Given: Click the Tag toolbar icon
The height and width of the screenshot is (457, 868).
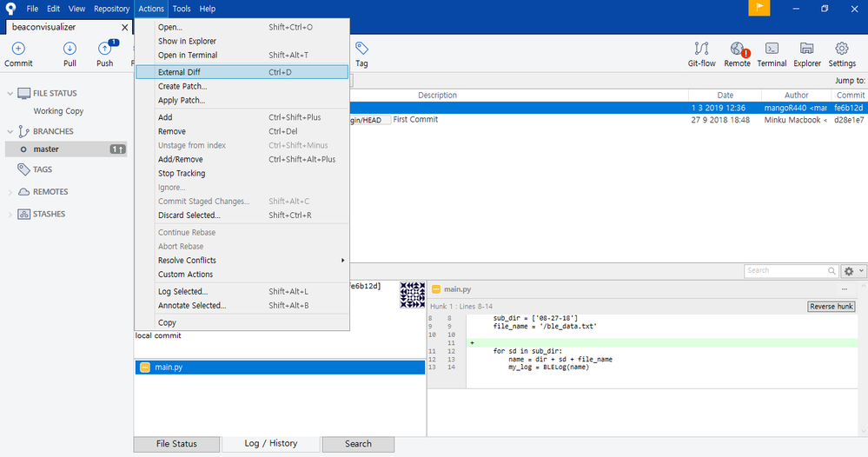Looking at the screenshot, I should (361, 54).
